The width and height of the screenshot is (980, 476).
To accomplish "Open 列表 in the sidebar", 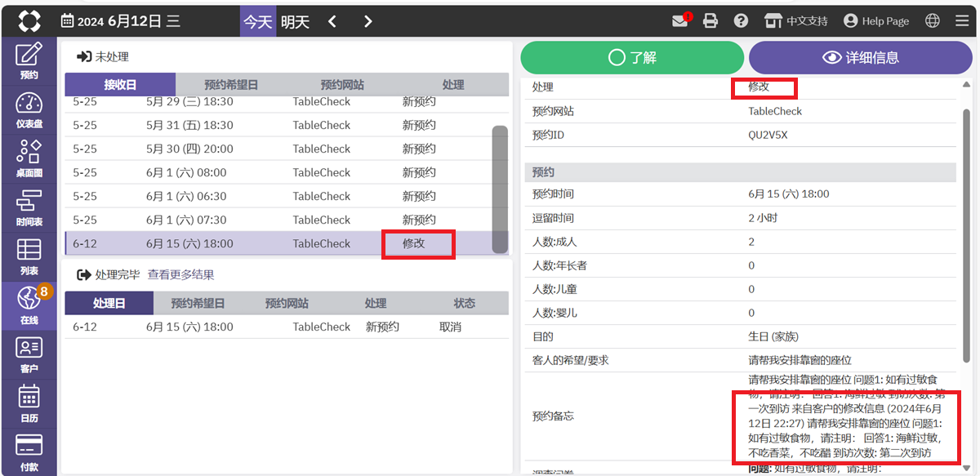I will coord(29,257).
